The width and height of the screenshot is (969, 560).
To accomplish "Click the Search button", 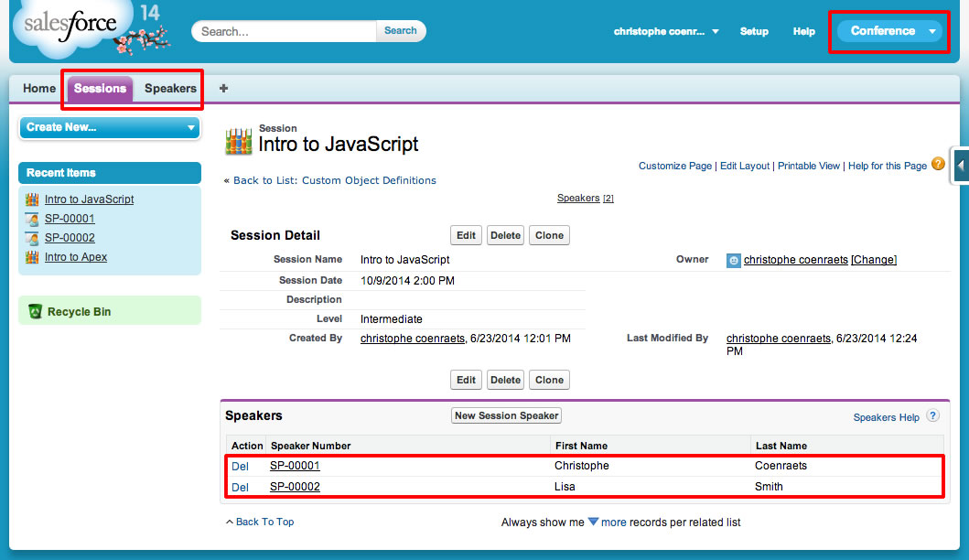I will point(401,31).
